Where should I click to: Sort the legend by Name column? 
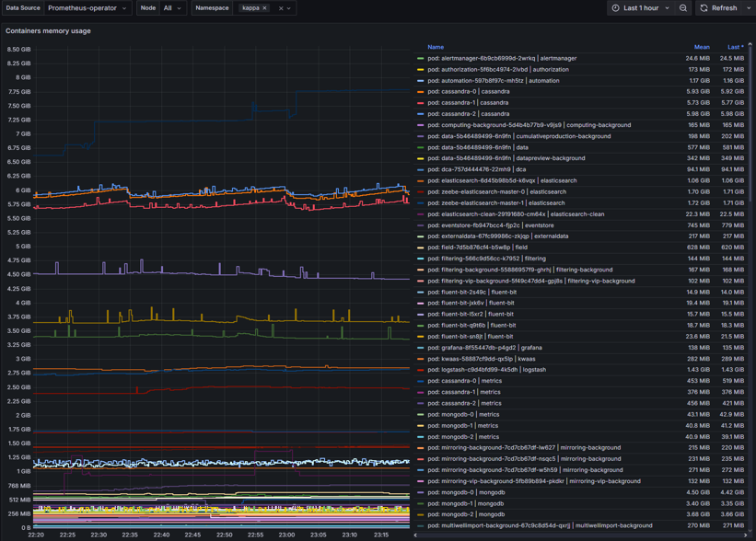coord(436,47)
